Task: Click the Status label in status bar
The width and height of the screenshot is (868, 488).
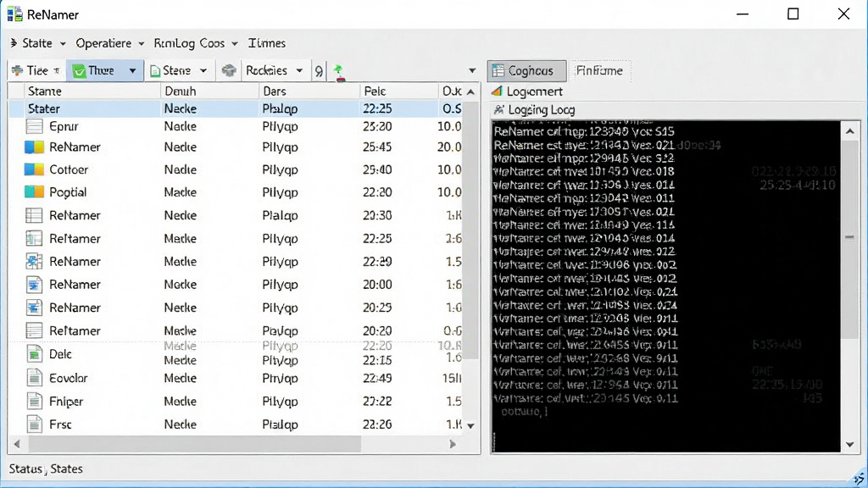Action: (x=25, y=469)
